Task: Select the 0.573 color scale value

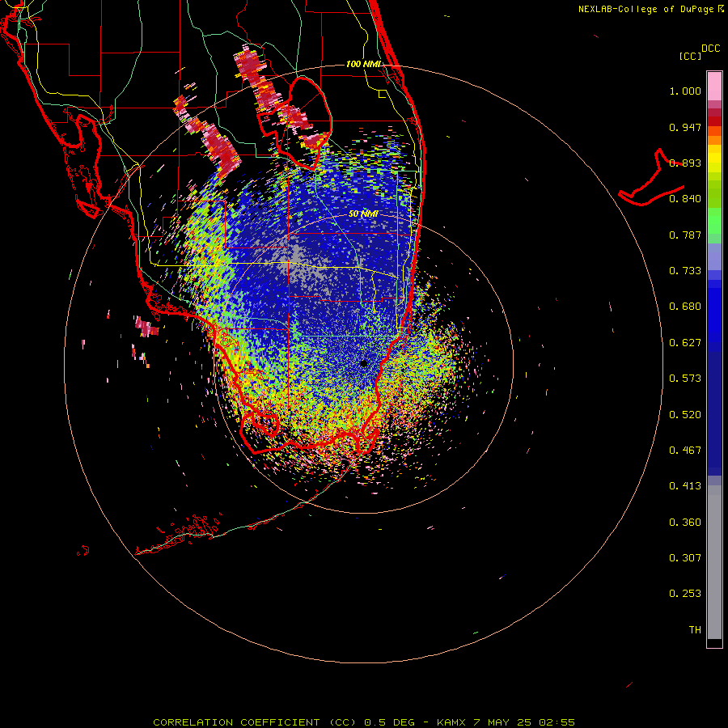Action: [x=685, y=379]
